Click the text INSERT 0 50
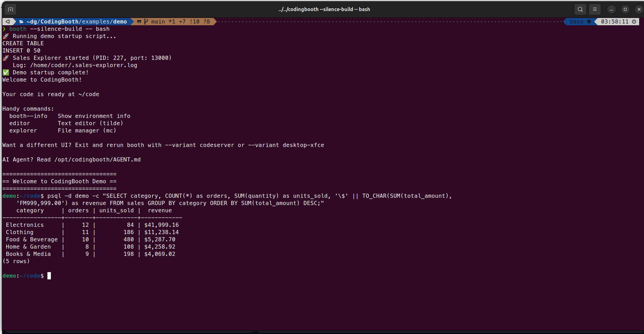This screenshot has width=644, height=334. pyautogui.click(x=21, y=51)
